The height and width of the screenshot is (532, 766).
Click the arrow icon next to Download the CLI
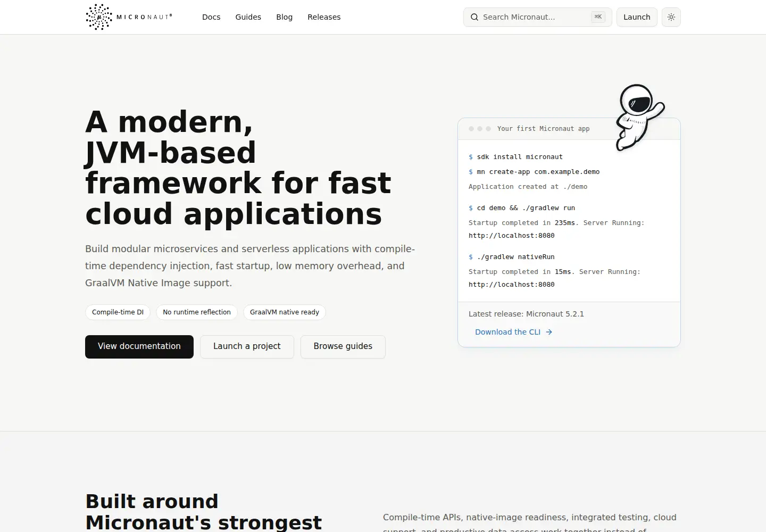(x=549, y=332)
